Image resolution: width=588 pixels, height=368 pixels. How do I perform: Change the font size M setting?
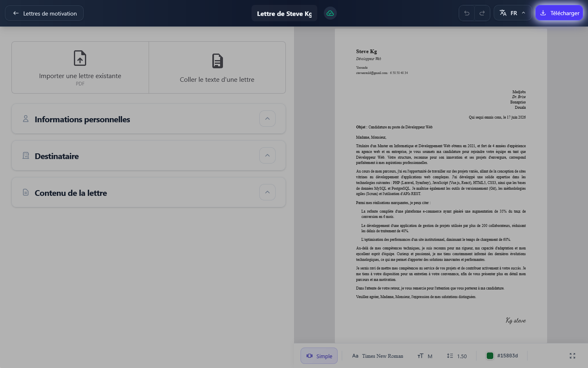[425, 356]
